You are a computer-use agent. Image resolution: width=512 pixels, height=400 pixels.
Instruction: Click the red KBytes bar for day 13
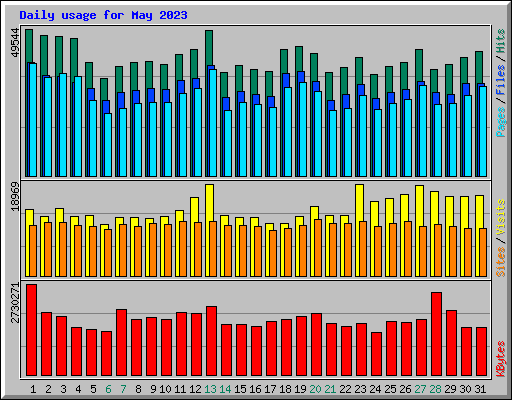click(x=211, y=341)
